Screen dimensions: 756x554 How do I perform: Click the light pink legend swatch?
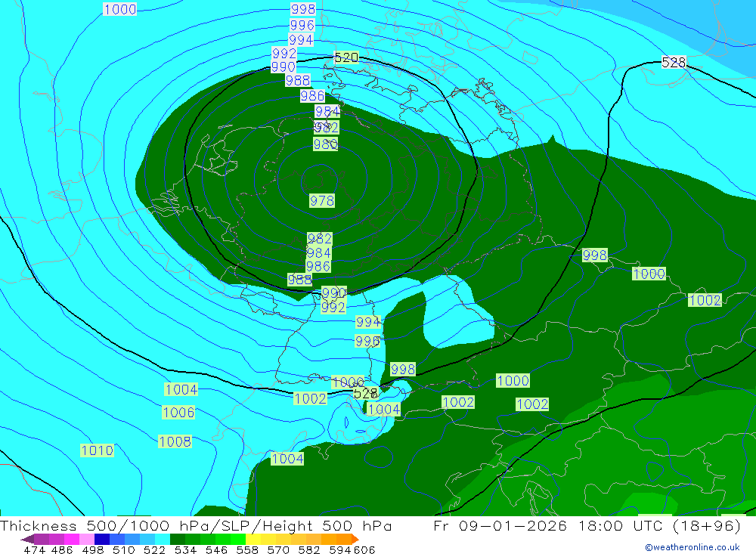(x=87, y=539)
